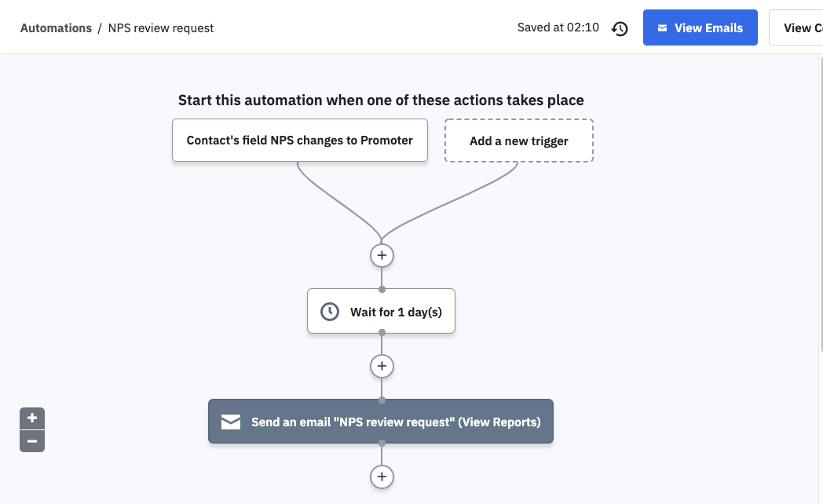Click the "NPS review request" automation title

[x=160, y=28]
